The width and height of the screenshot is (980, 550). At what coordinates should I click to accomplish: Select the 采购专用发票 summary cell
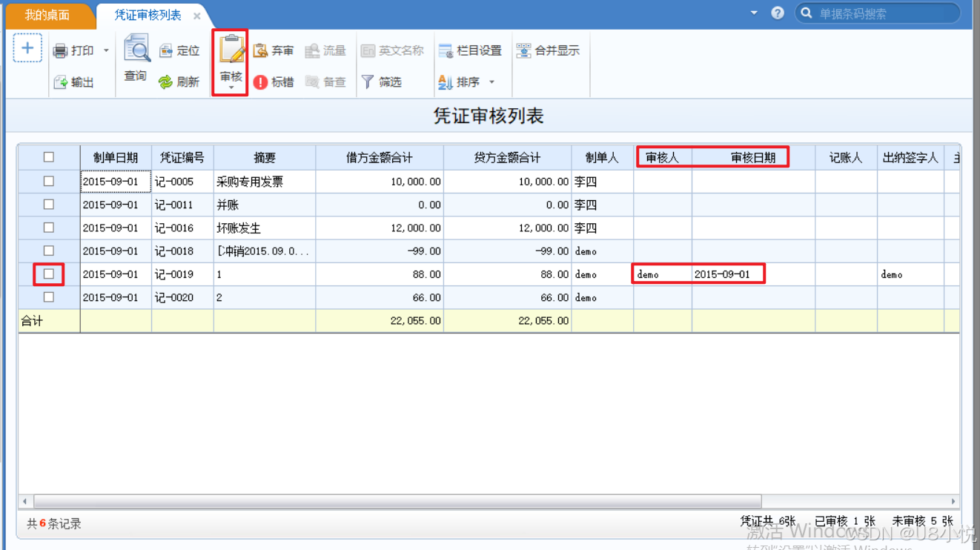pyautogui.click(x=265, y=182)
